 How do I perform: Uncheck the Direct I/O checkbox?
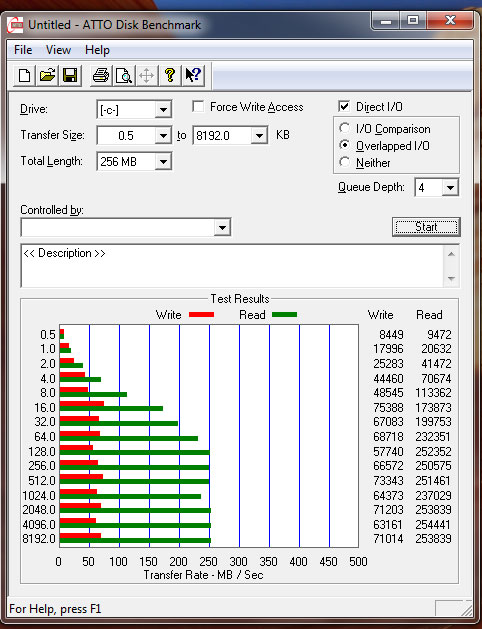344,107
